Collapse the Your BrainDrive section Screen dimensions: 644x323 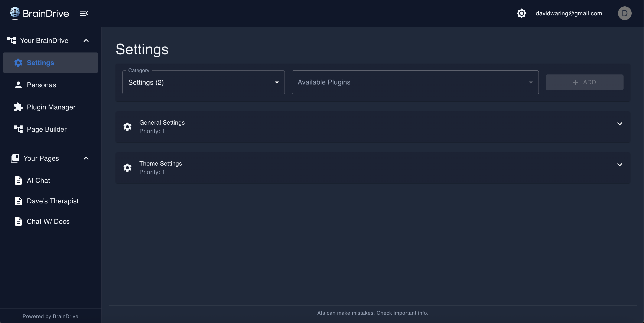pos(86,41)
